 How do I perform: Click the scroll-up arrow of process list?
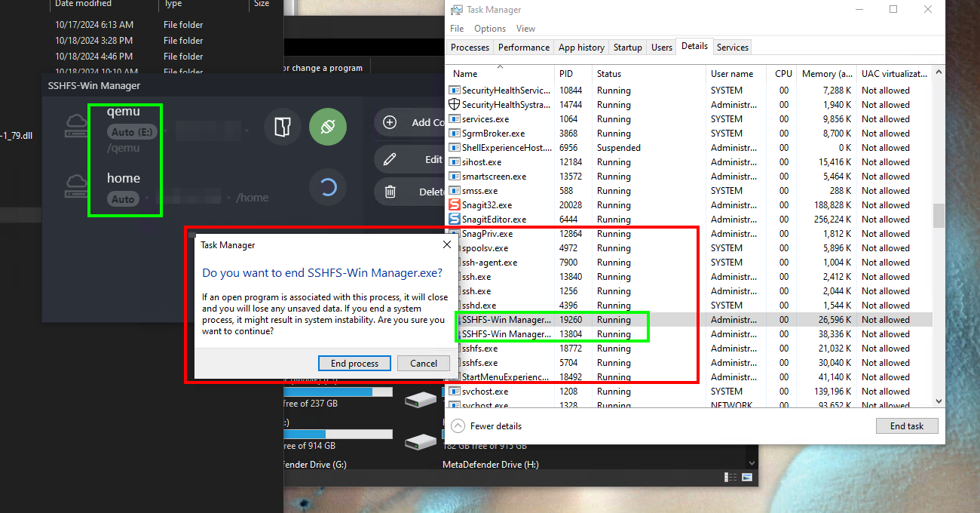pyautogui.click(x=939, y=72)
